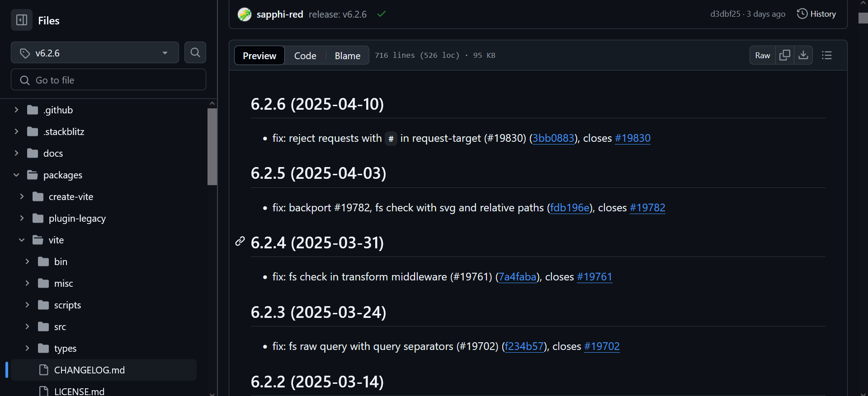Show checks via green checkmark status
868x396 pixels.
(x=382, y=14)
